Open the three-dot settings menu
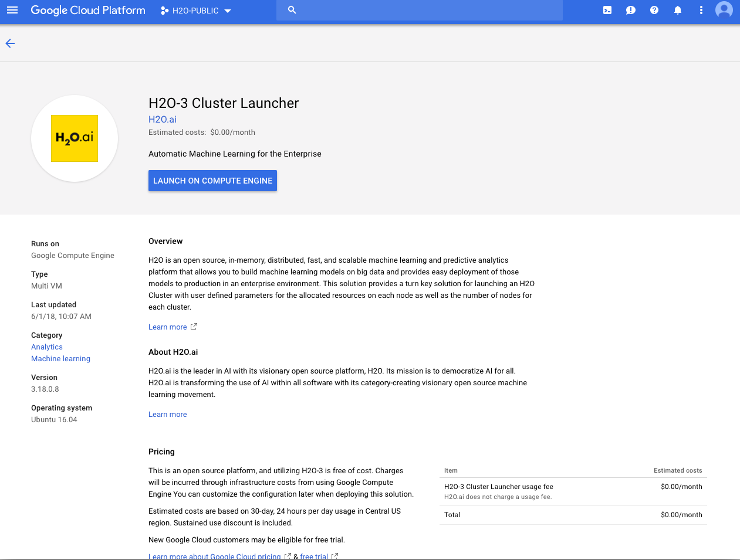The width and height of the screenshot is (740, 560). [701, 11]
